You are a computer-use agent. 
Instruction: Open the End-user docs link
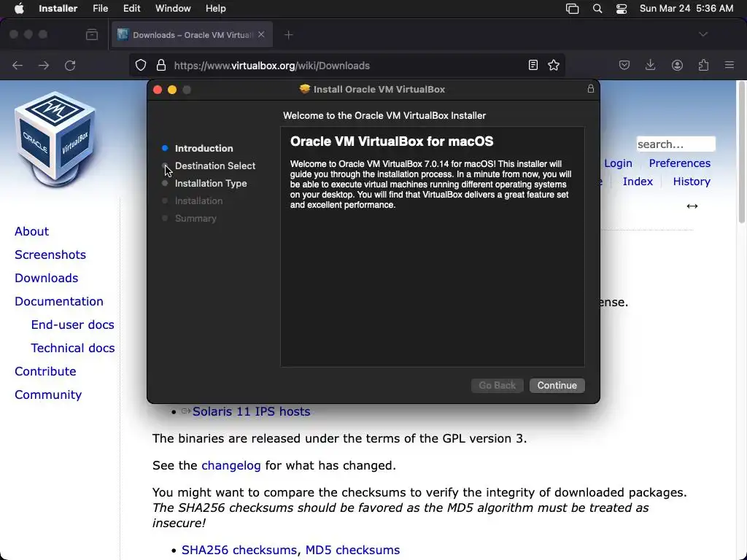(72, 324)
